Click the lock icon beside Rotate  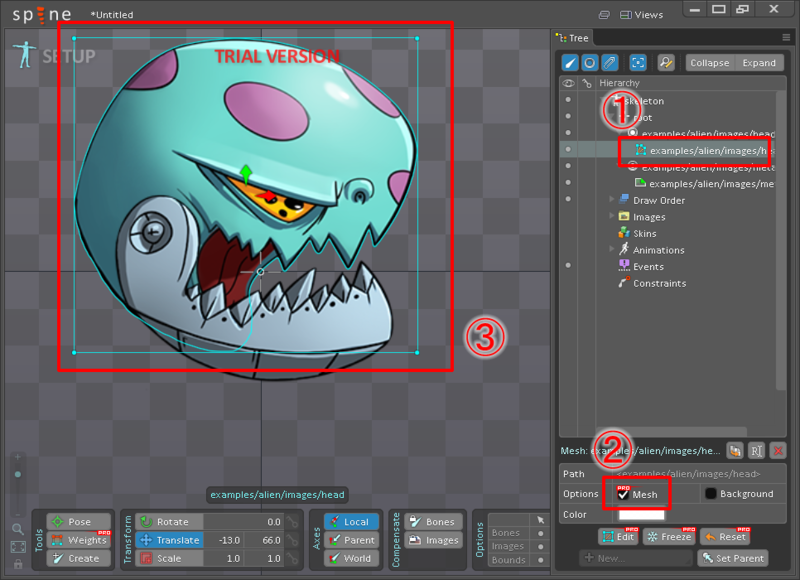point(292,522)
